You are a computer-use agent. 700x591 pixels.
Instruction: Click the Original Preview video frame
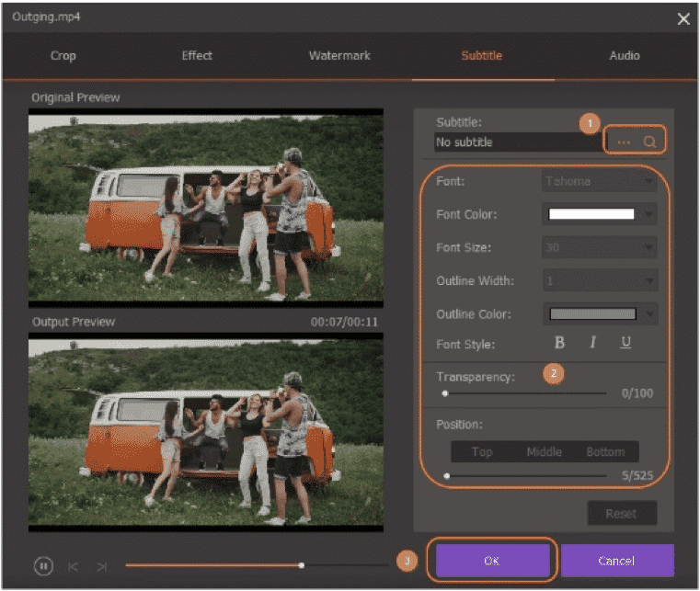[x=206, y=209]
